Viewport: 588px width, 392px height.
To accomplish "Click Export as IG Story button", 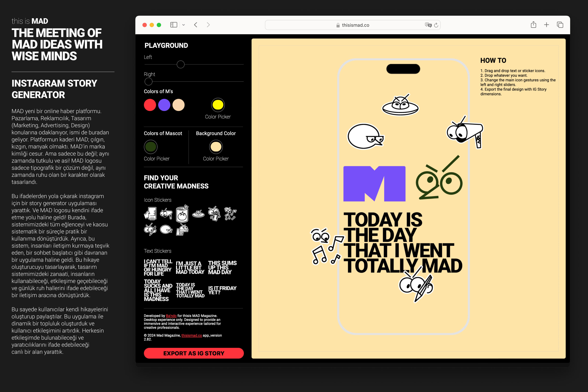I will [x=194, y=353].
